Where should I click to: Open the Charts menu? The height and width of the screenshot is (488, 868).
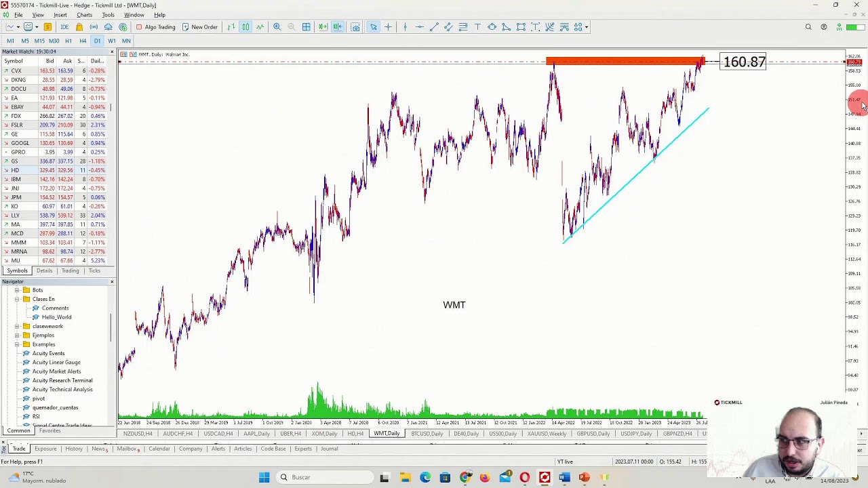click(x=84, y=15)
